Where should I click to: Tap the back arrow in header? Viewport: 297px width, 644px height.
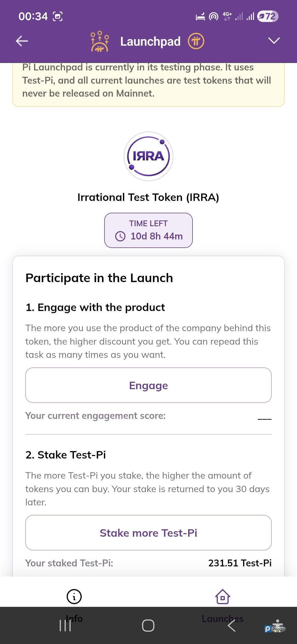point(22,41)
